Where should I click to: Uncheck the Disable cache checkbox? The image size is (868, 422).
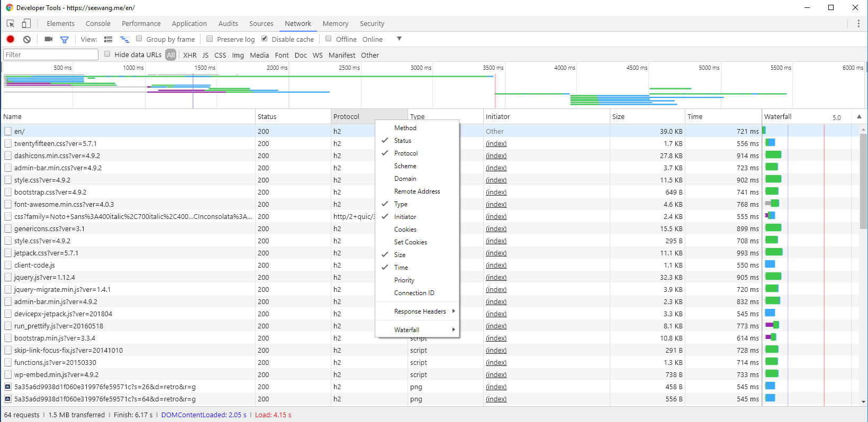pyautogui.click(x=265, y=39)
